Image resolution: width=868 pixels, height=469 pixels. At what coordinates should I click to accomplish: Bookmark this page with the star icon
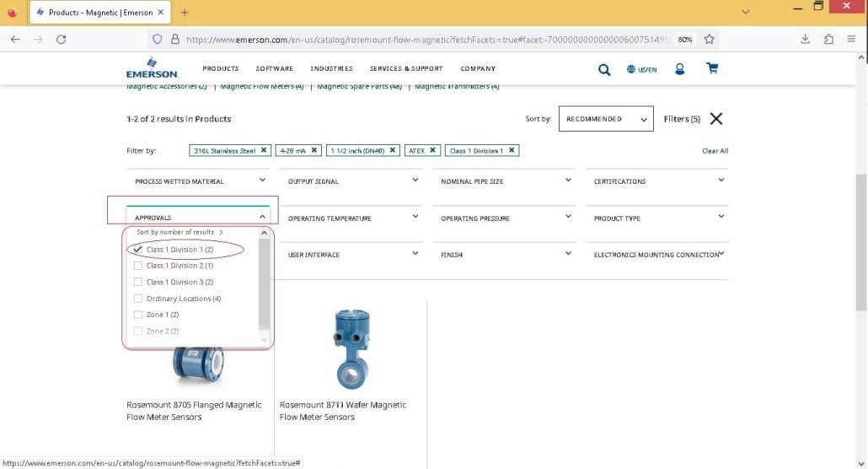tap(709, 40)
